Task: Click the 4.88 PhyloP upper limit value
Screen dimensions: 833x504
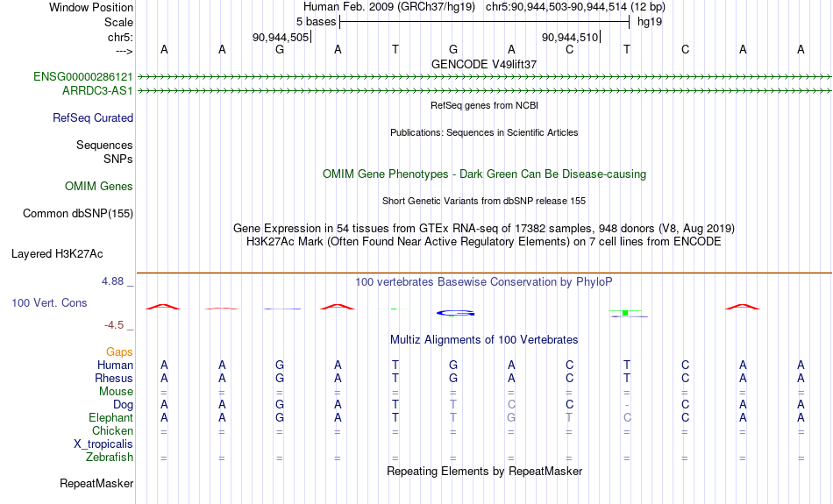Action: coord(112,281)
